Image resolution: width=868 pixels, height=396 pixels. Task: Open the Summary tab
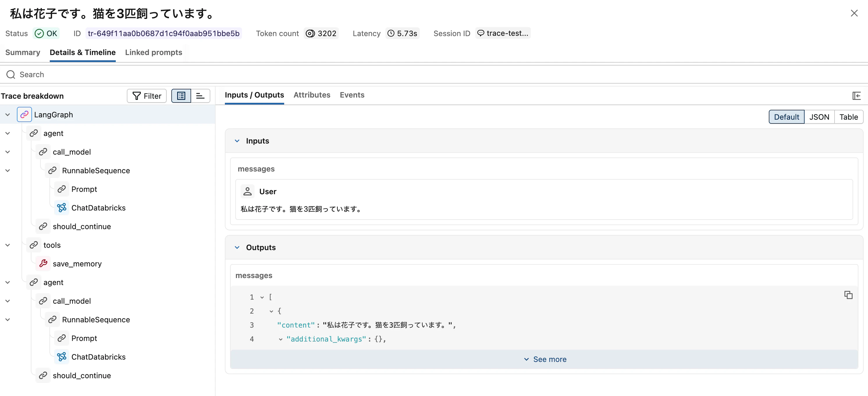[23, 52]
